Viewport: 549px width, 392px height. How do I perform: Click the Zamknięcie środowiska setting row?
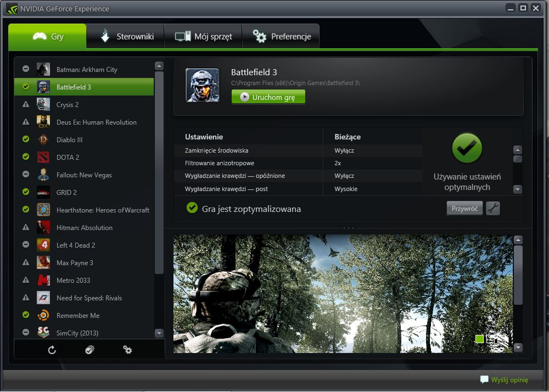coord(298,150)
